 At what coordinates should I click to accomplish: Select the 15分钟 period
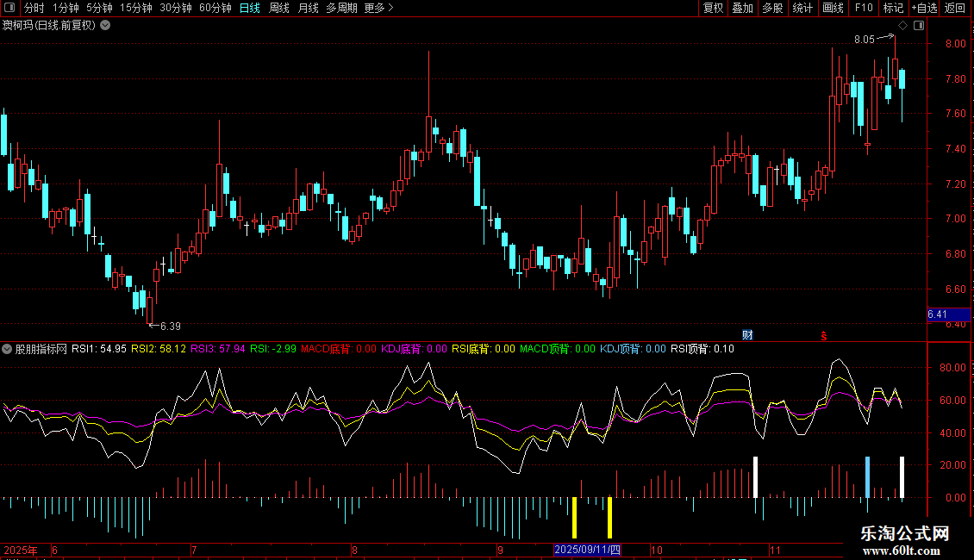[x=136, y=8]
